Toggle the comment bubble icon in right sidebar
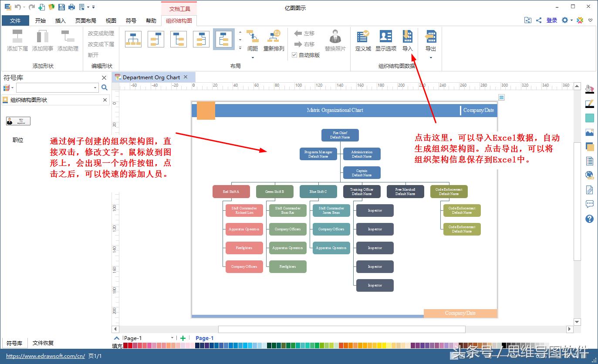The image size is (598, 364). pyautogui.click(x=589, y=204)
